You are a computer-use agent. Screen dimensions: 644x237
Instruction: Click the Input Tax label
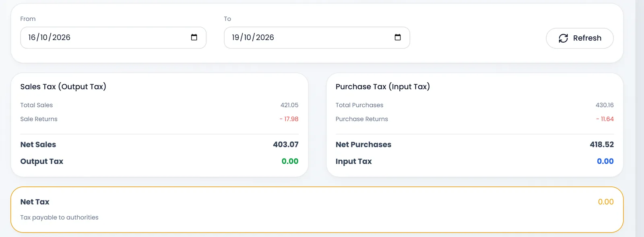pyautogui.click(x=354, y=161)
